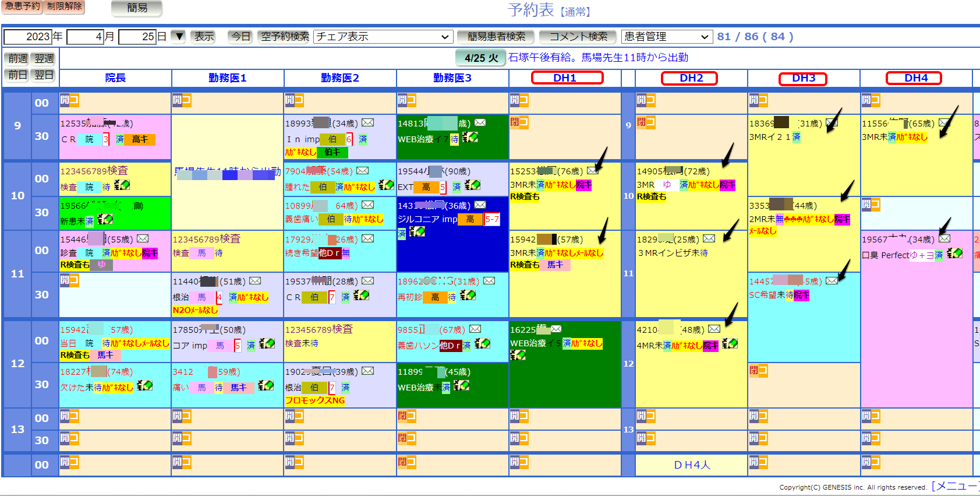Click the mail icon beside patient 11440
Viewport: 980px width, 496px height.
click(255, 282)
